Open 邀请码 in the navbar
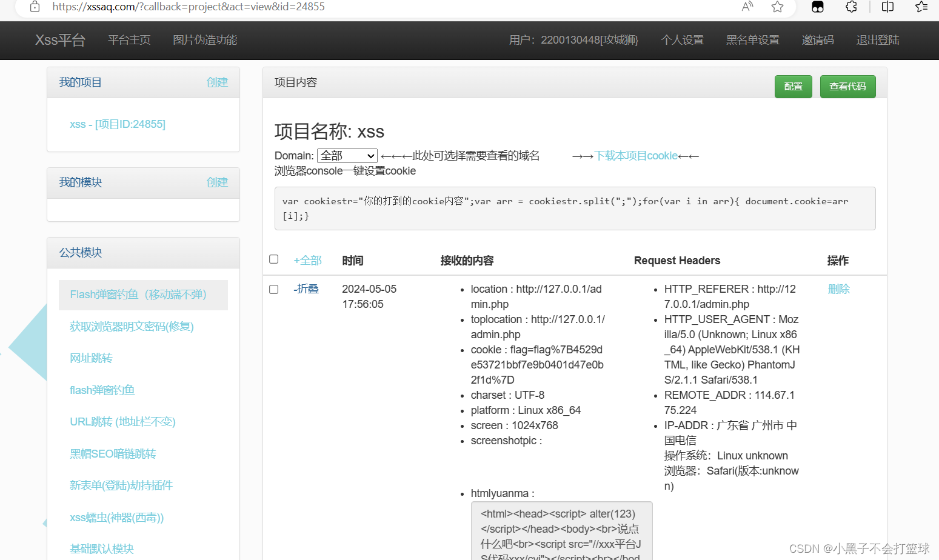The height and width of the screenshot is (560, 939). click(818, 40)
